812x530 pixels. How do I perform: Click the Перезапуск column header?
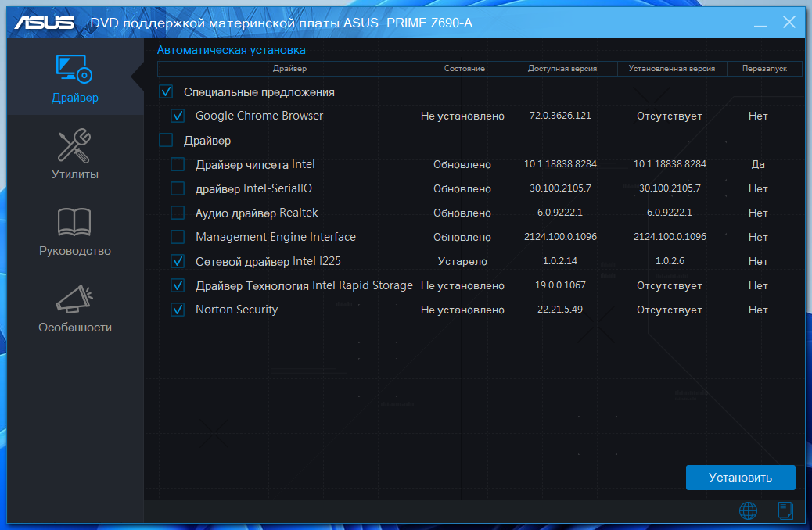[x=764, y=68]
